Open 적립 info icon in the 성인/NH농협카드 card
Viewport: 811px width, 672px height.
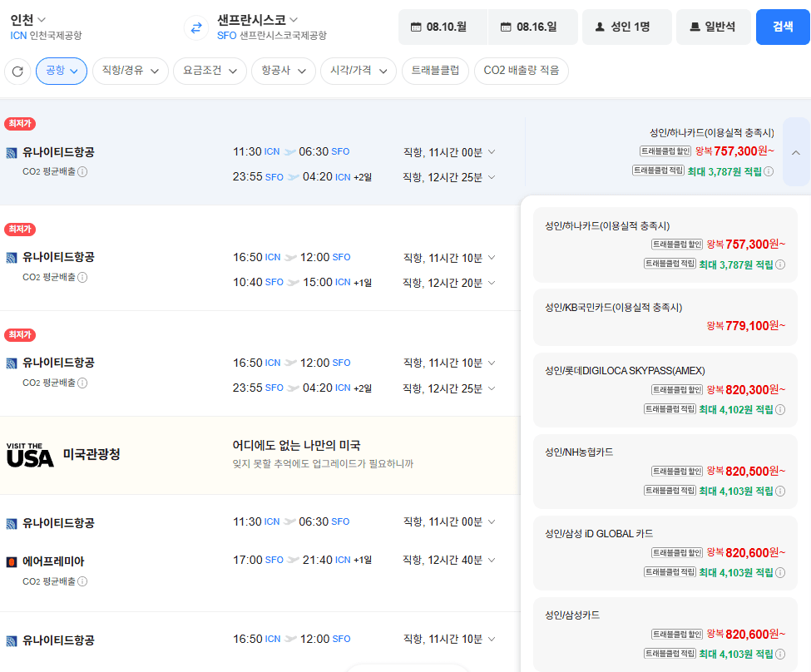coord(780,491)
